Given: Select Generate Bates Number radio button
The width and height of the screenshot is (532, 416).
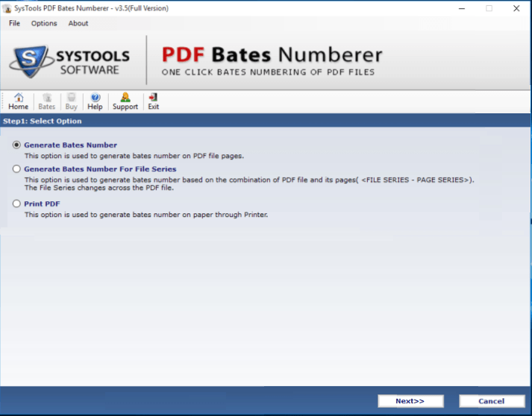Looking at the screenshot, I should click(16, 145).
